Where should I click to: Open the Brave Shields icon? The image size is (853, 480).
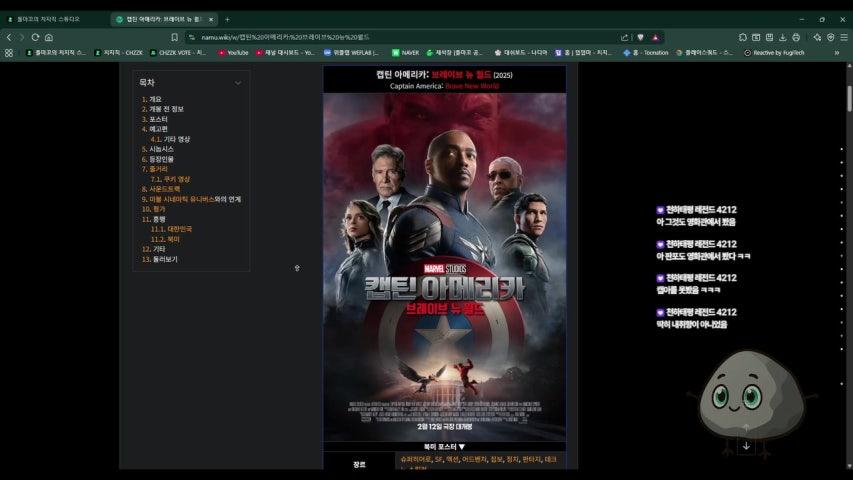point(640,38)
